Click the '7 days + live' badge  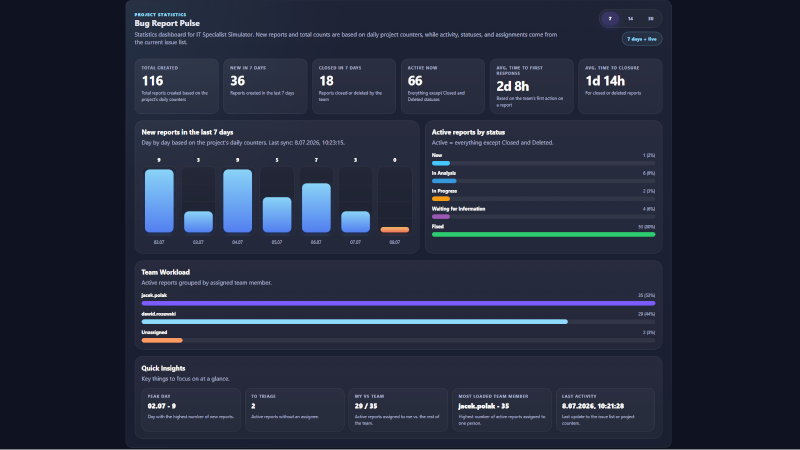pos(642,39)
